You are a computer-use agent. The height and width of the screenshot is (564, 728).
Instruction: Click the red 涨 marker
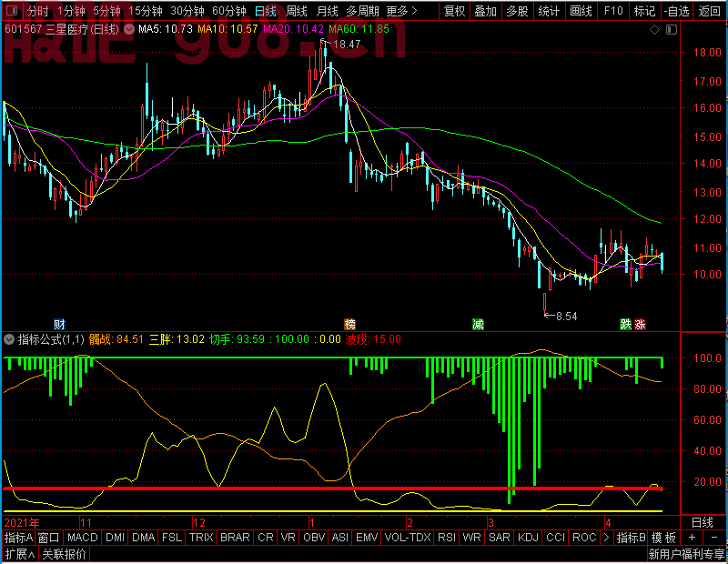coord(640,325)
